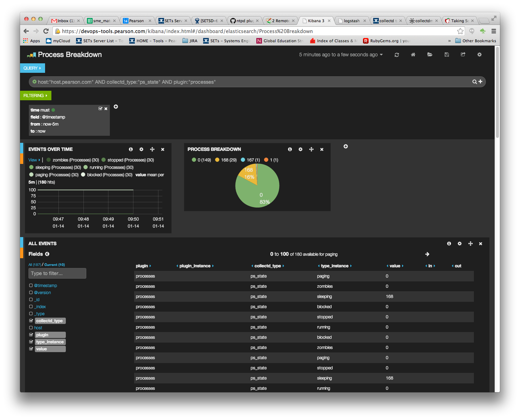Toggle the 168 (29) legend color dot

click(217, 160)
